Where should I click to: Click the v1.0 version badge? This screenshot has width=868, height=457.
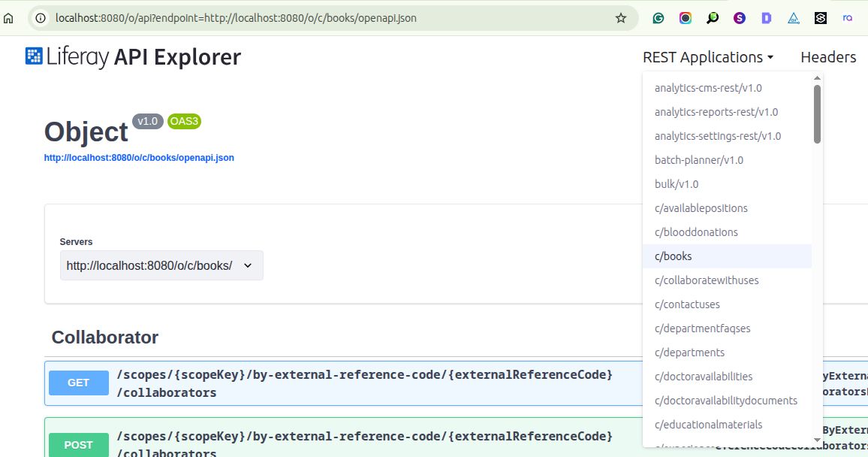(x=148, y=121)
